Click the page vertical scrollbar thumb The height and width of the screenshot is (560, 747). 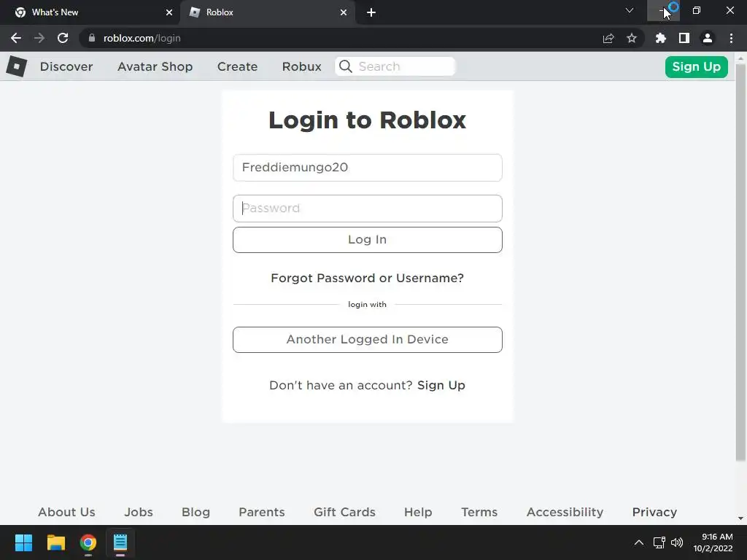(x=740, y=262)
